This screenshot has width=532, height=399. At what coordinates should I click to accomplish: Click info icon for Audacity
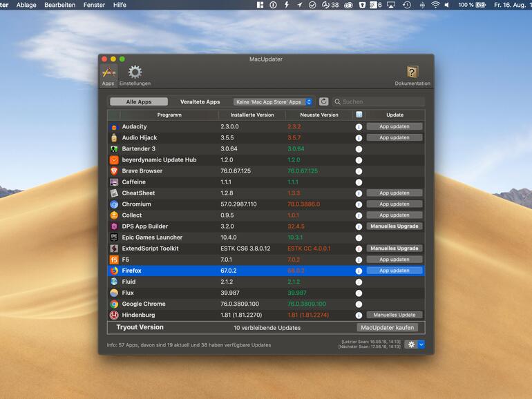click(359, 127)
